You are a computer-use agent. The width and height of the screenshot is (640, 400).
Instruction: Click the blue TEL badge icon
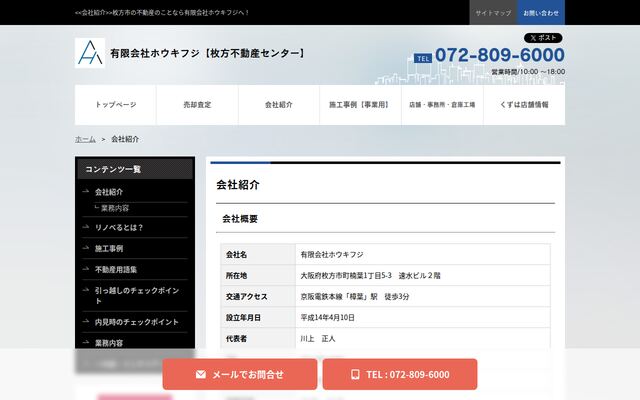pyautogui.click(x=423, y=58)
